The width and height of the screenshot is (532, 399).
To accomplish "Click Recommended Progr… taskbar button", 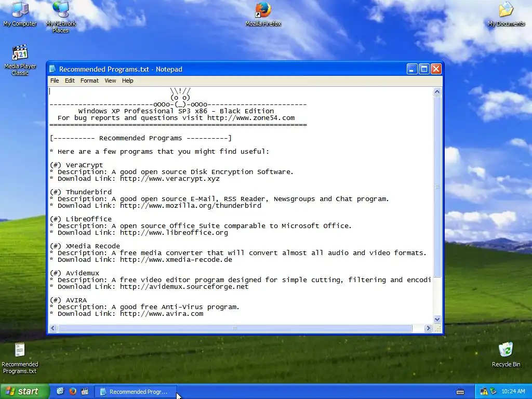I will (x=135, y=392).
